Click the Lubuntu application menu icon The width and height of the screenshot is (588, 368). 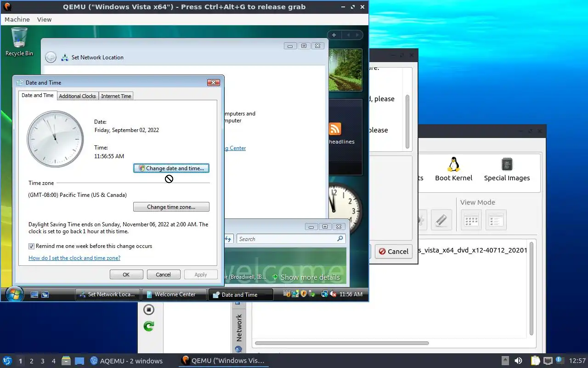tap(7, 361)
